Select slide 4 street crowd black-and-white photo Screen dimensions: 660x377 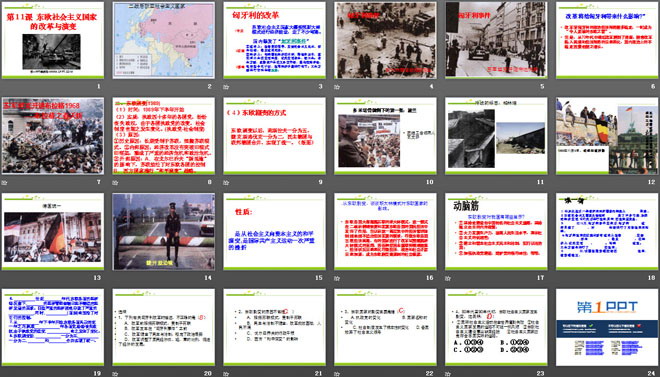coord(386,40)
